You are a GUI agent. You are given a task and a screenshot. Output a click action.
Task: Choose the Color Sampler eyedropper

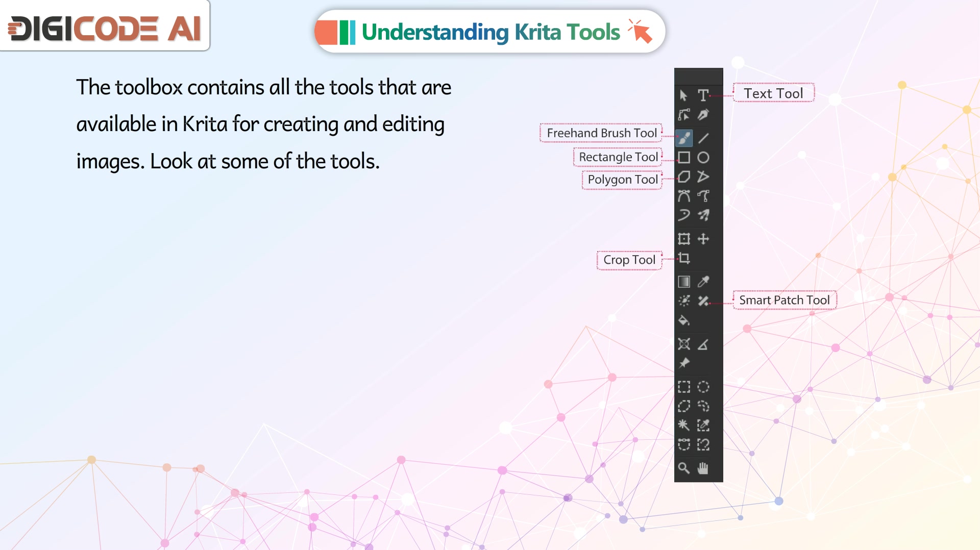point(703,282)
